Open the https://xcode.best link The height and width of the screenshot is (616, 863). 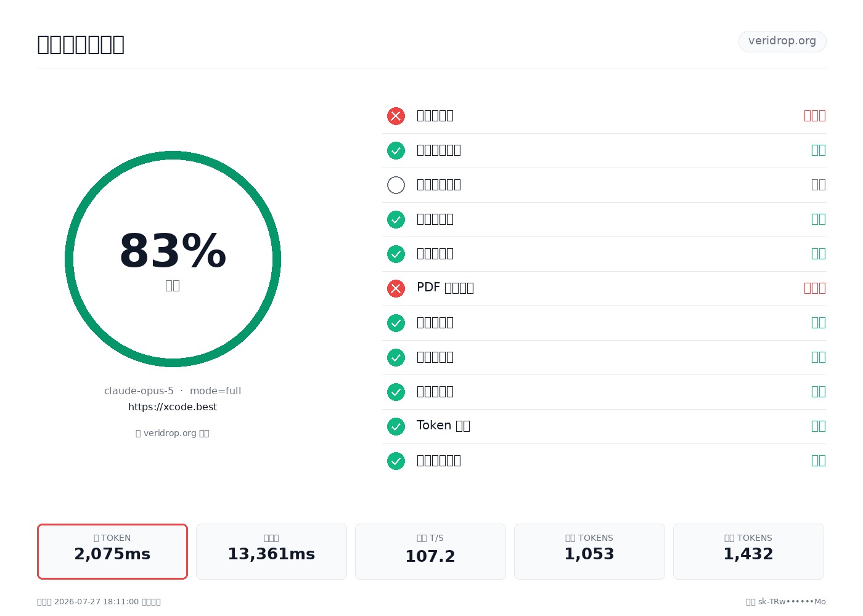173,407
